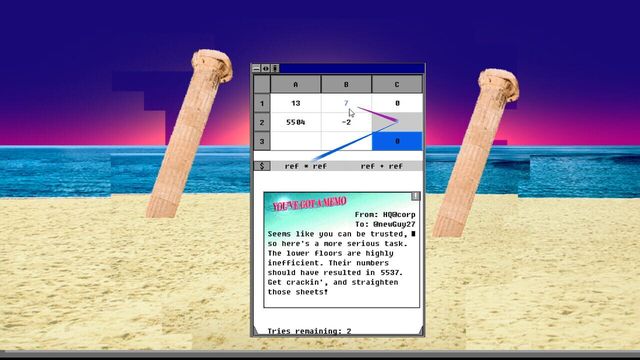Click cell B1 containing 7
Image resolution: width=640 pixels, height=360 pixels.
346,103
